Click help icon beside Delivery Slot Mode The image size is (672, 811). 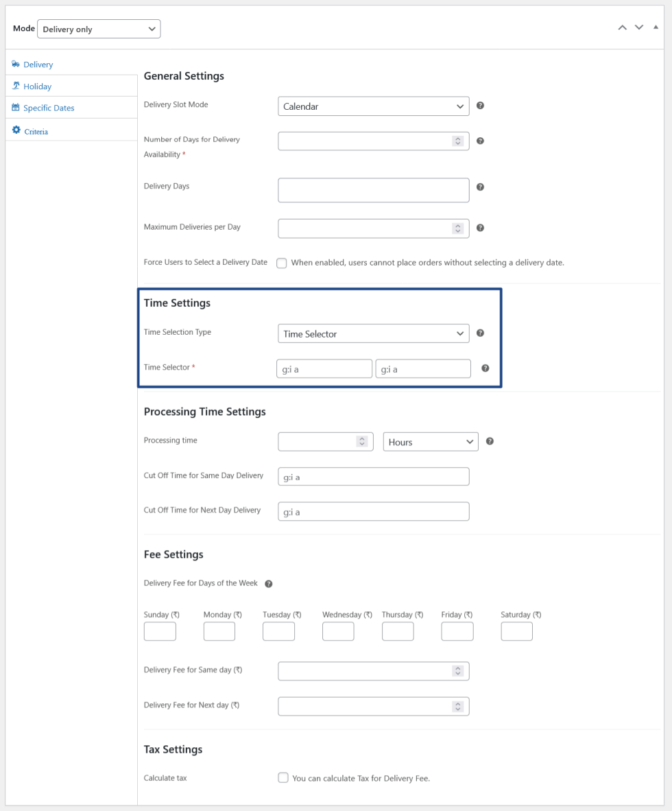click(x=480, y=106)
